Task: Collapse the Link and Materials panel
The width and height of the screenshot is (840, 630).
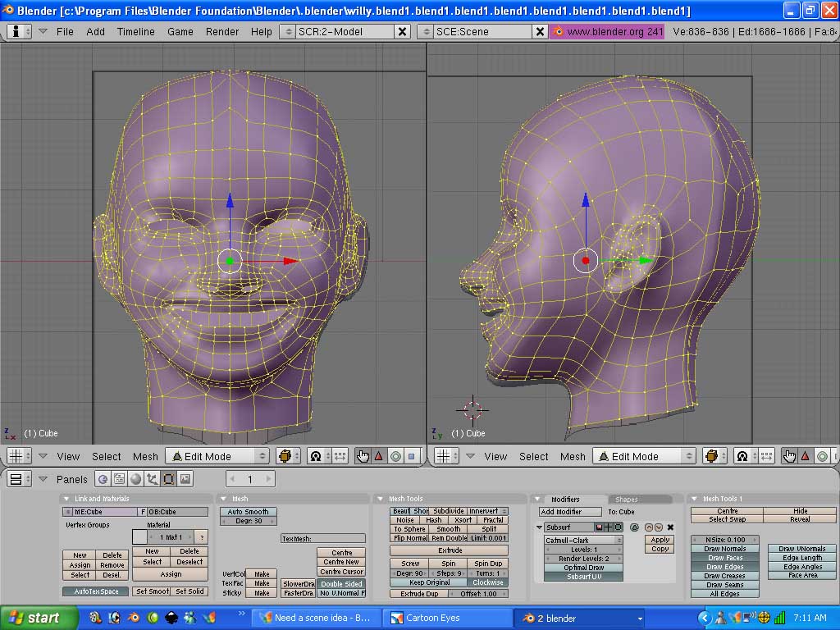Action: [x=66, y=499]
